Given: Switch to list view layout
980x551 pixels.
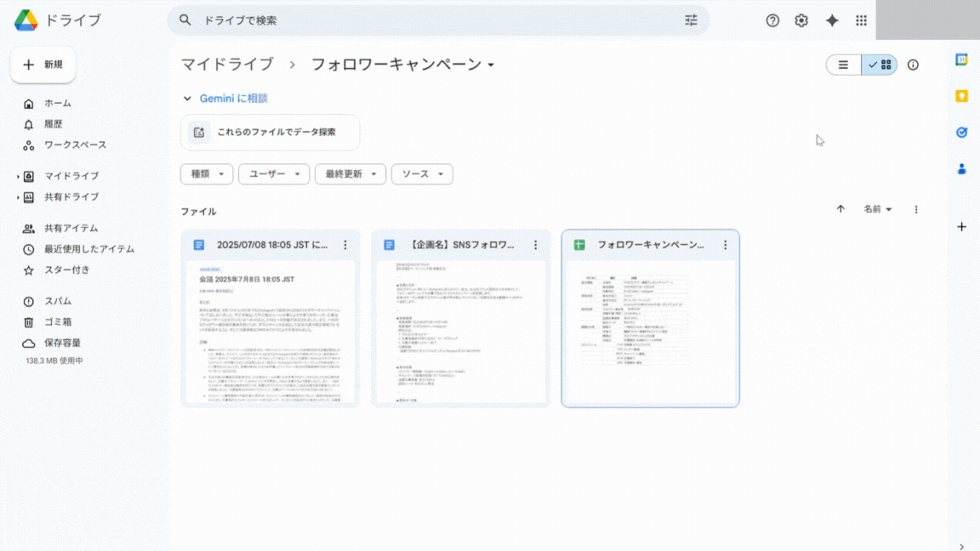Looking at the screenshot, I should (843, 65).
